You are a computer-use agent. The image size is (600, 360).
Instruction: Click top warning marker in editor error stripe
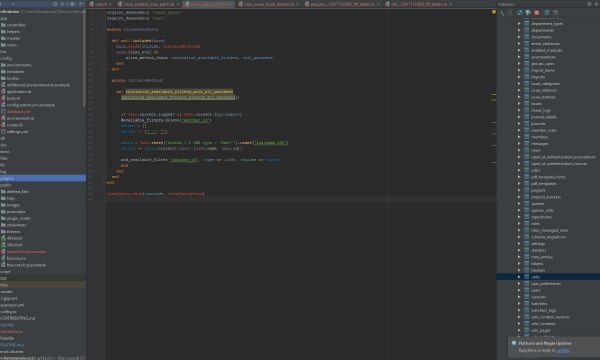pos(494,94)
